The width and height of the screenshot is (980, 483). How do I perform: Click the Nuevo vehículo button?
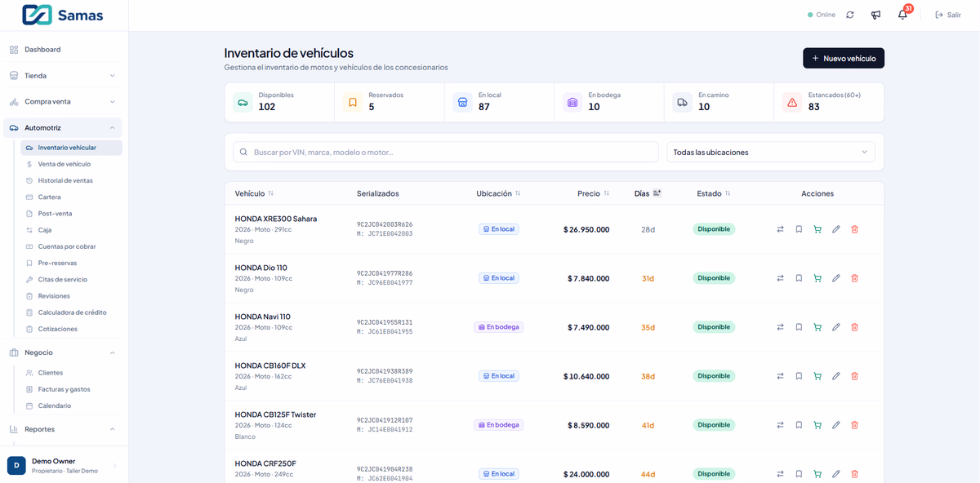(x=844, y=58)
